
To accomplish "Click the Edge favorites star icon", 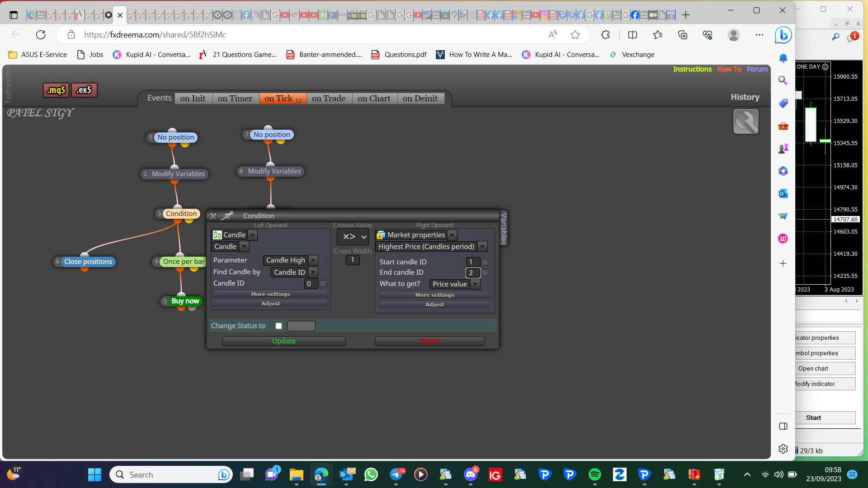I will [575, 35].
